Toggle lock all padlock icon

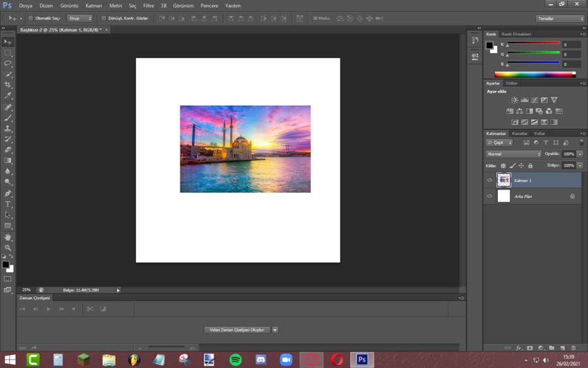pos(531,166)
